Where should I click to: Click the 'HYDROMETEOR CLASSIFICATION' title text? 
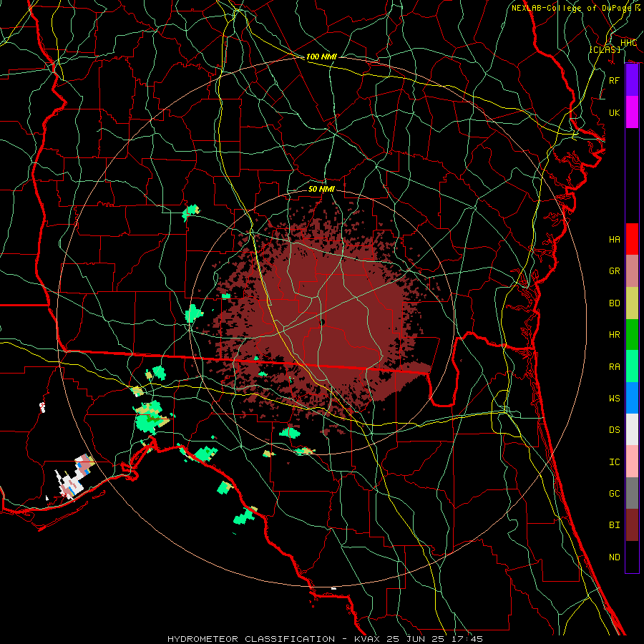tap(251, 639)
